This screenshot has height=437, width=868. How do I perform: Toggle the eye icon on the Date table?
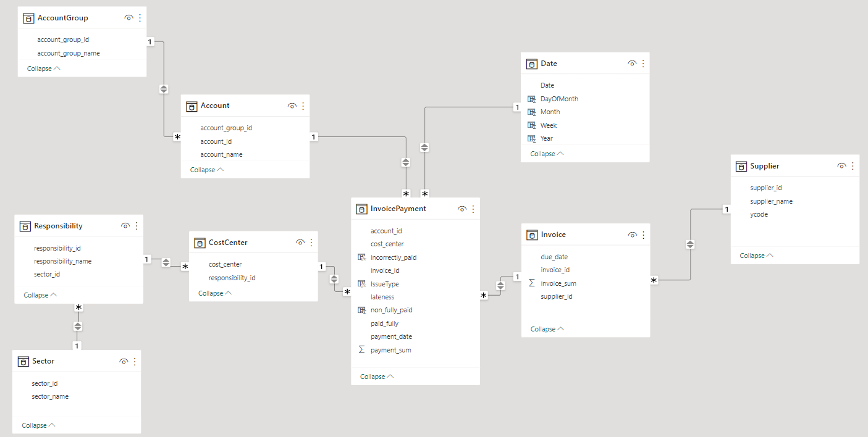click(632, 63)
